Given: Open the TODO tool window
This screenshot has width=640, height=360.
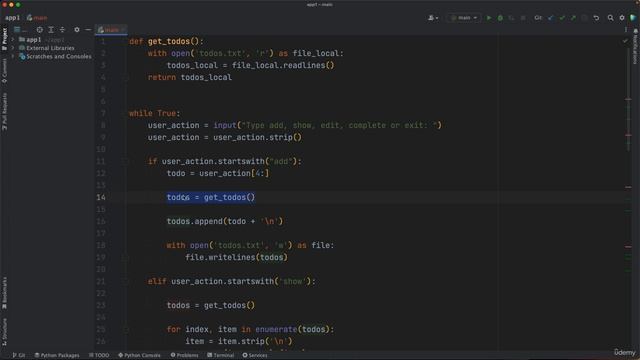Looking at the screenshot, I should coord(99,355).
